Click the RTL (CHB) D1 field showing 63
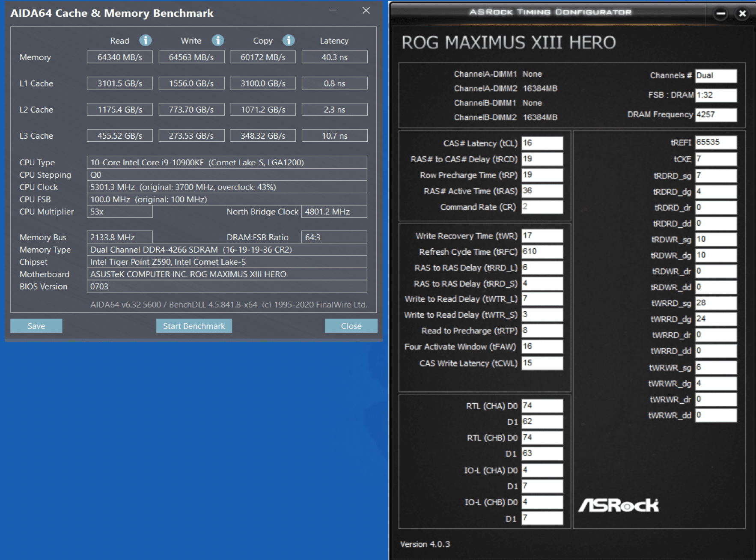Viewport: 756px width, 560px height. pos(542,453)
